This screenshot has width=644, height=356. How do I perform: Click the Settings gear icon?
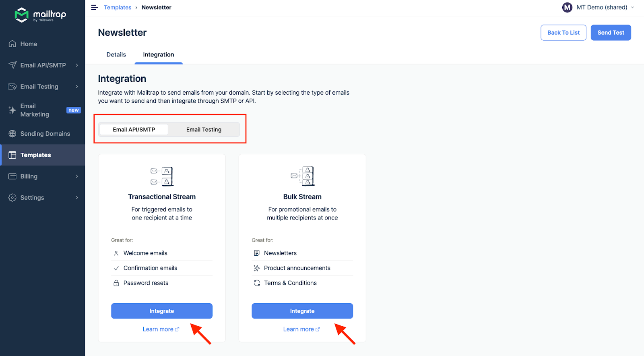coord(12,197)
